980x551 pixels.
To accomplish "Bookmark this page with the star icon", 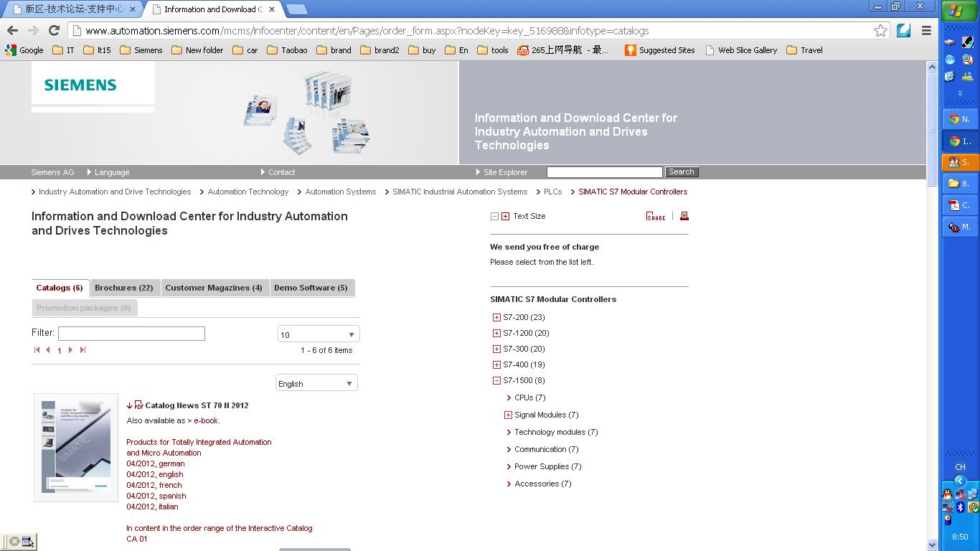I will click(880, 30).
